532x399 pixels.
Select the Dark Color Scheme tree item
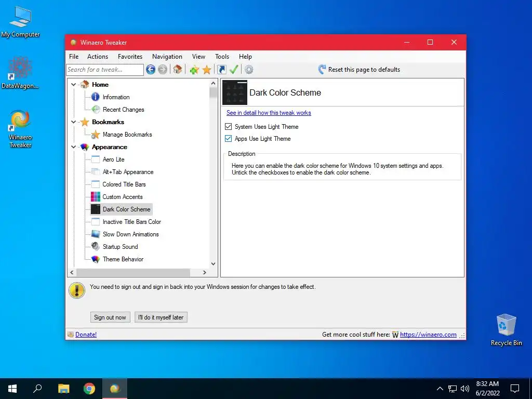pos(127,209)
